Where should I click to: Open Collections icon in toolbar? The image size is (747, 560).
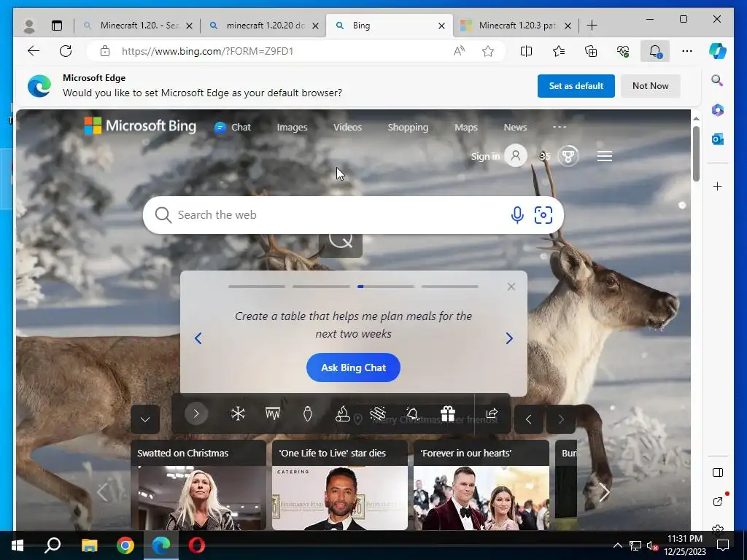[591, 51]
